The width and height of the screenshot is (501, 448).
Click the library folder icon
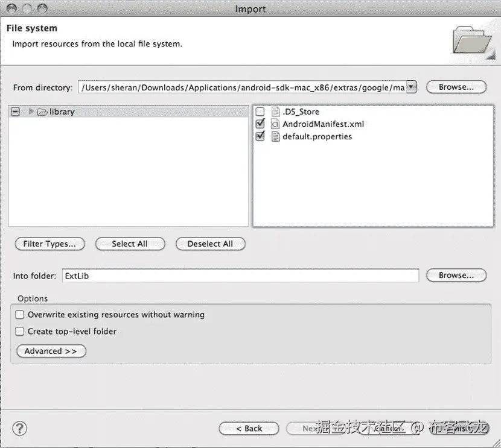point(42,112)
